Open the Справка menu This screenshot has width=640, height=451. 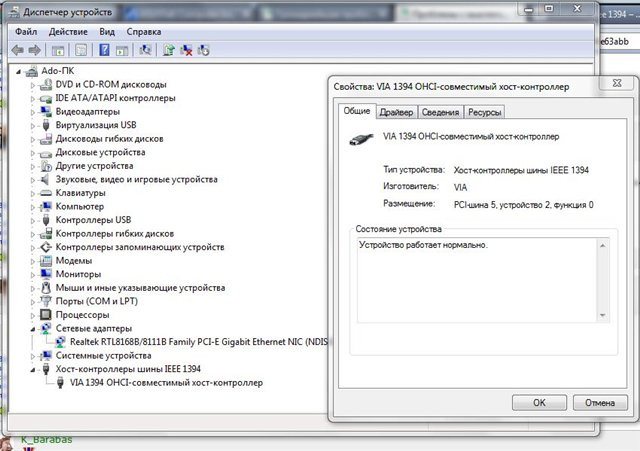click(x=145, y=31)
